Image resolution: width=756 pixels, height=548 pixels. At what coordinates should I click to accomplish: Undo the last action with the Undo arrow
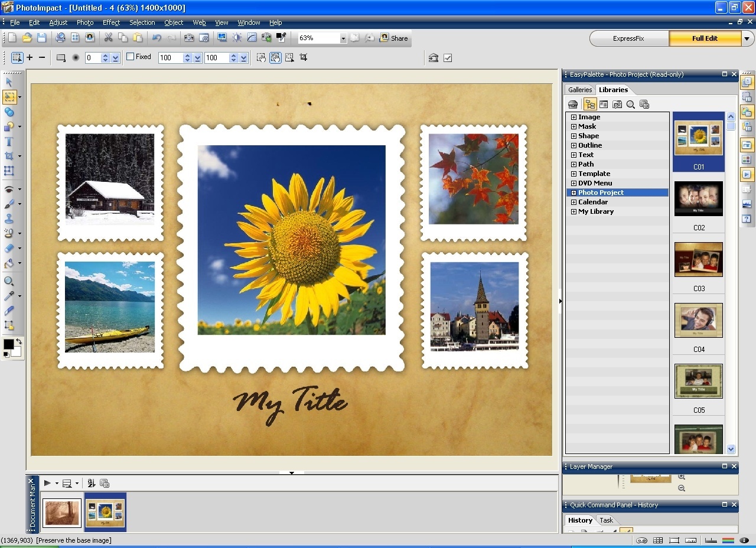[x=157, y=38]
